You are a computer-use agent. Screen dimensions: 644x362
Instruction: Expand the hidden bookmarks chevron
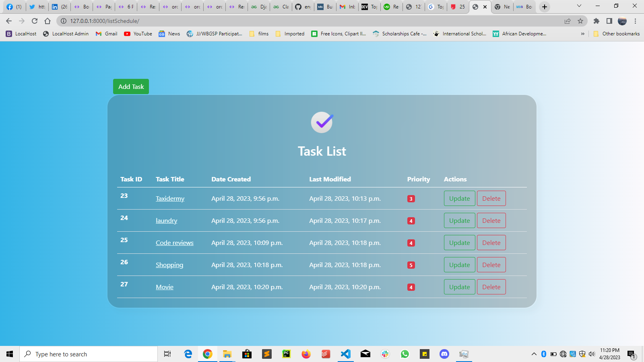pyautogui.click(x=583, y=34)
